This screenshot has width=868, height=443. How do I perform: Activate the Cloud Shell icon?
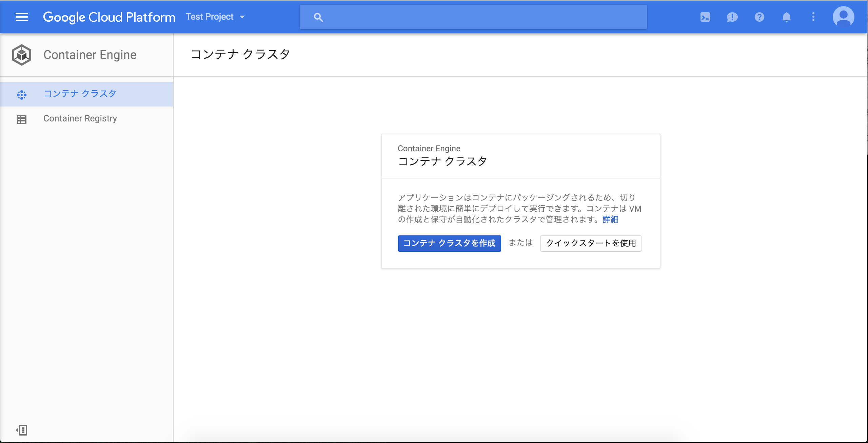tap(705, 17)
